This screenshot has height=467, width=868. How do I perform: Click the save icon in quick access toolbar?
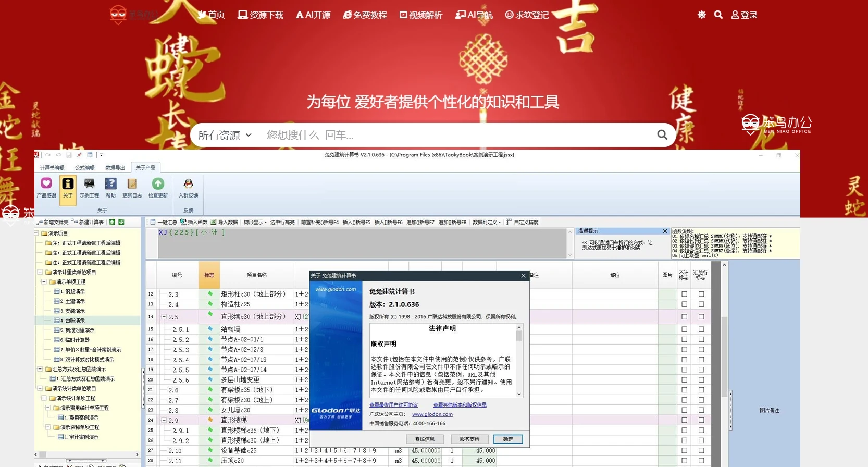pyautogui.click(x=68, y=155)
